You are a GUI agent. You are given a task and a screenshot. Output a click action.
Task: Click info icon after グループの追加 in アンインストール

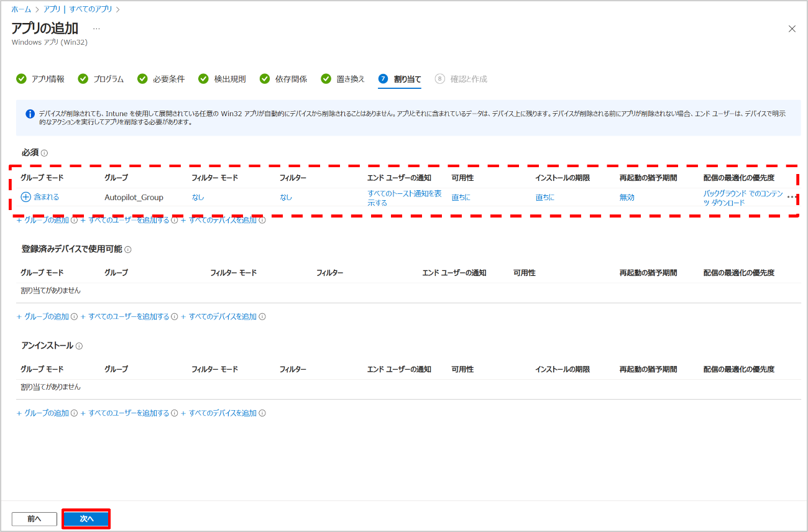75,413
